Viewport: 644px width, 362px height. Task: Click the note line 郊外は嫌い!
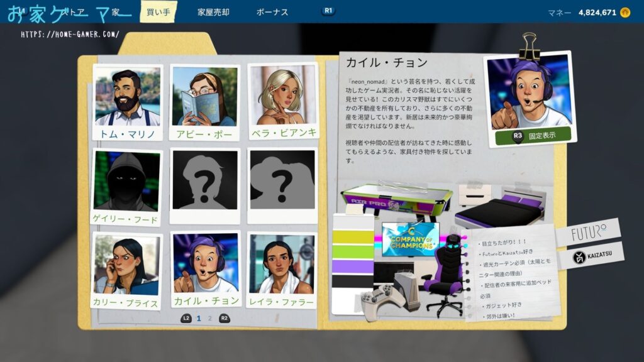(498, 315)
